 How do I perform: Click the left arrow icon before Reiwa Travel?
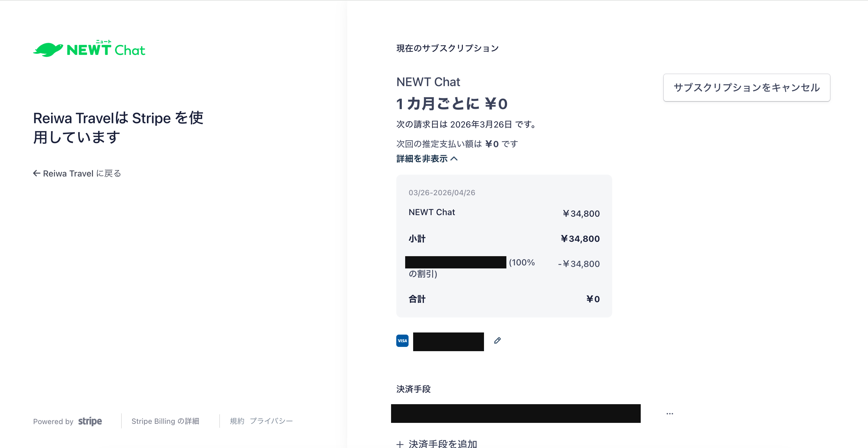37,173
